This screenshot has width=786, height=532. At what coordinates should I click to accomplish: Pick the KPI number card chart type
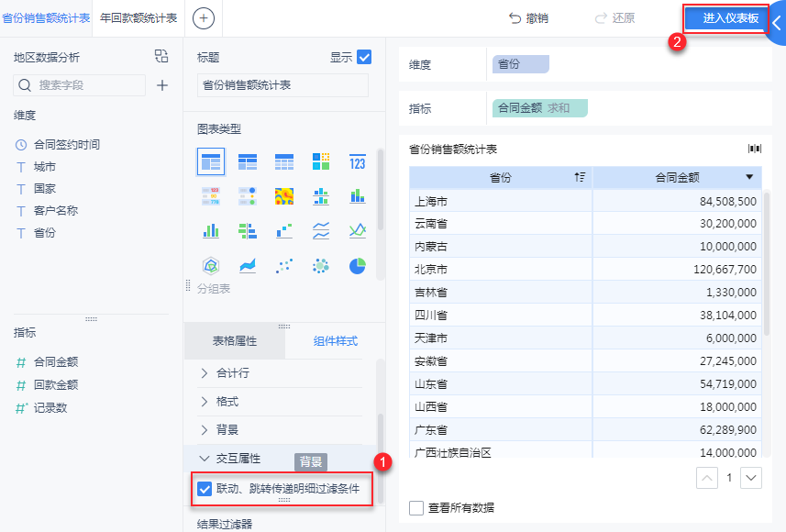coord(357,162)
